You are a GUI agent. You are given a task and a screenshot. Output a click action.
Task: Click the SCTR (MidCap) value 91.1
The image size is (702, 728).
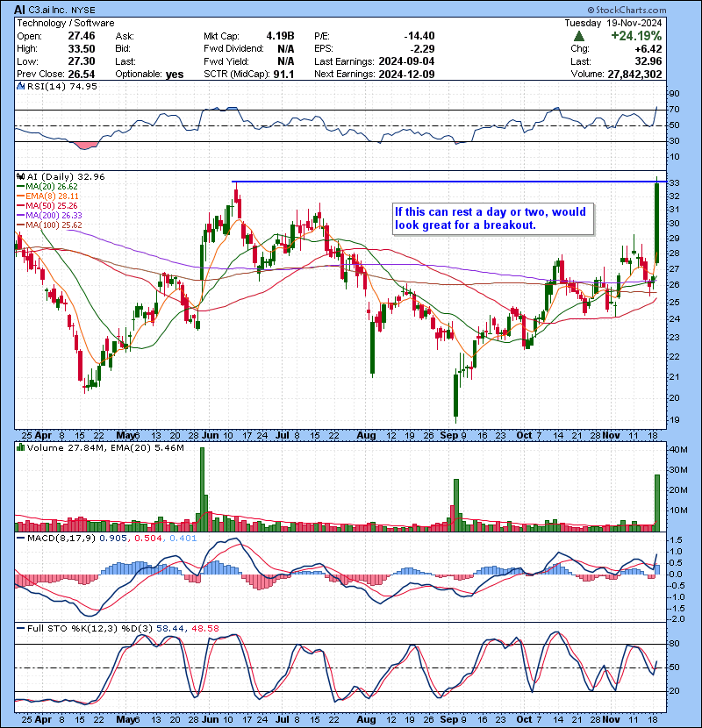point(283,74)
